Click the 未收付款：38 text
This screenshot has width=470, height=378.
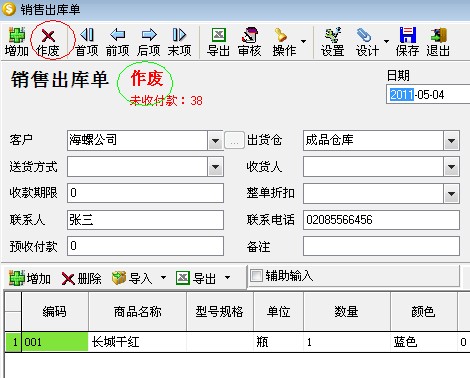pyautogui.click(x=166, y=101)
